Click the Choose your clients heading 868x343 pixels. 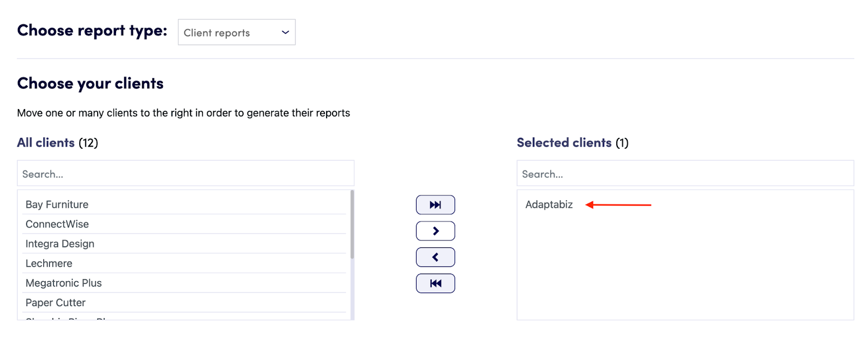tap(90, 84)
